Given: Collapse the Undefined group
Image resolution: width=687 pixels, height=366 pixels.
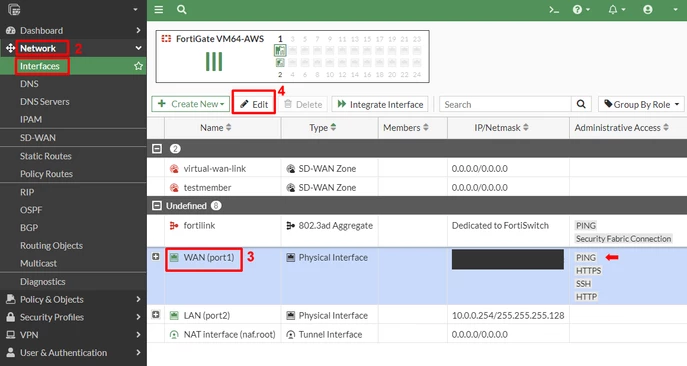Looking at the screenshot, I should pos(156,206).
